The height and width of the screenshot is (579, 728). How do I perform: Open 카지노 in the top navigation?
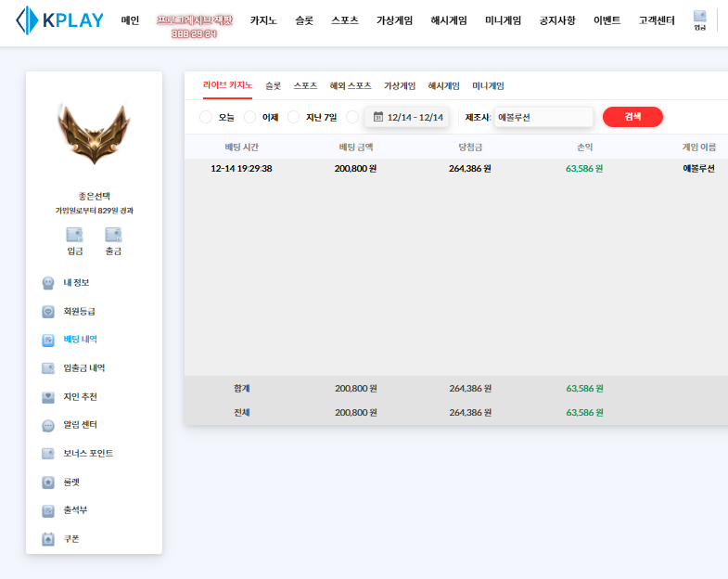[x=263, y=20]
